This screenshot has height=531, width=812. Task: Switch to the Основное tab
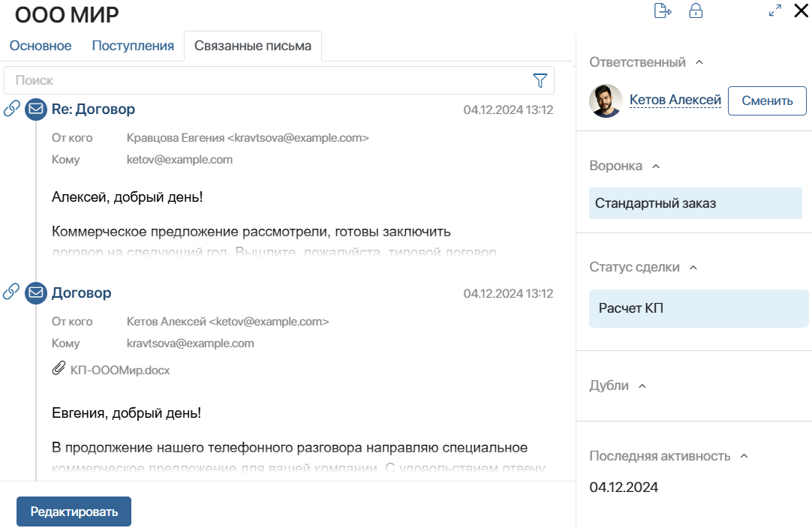[x=41, y=46]
